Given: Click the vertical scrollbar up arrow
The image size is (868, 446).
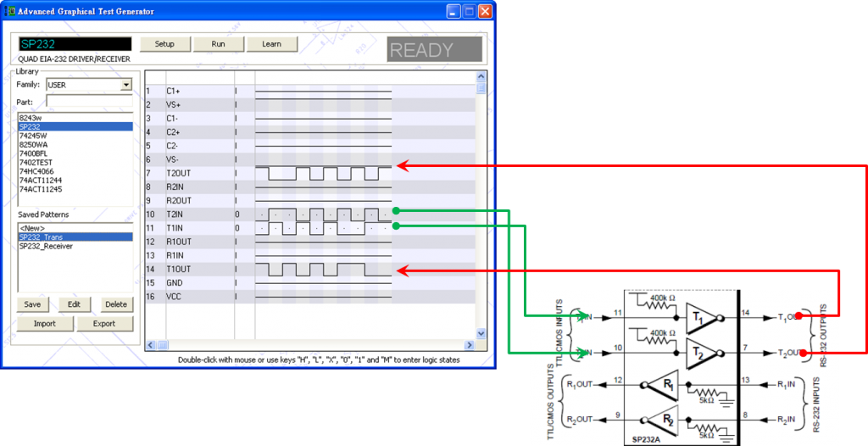Looking at the screenshot, I should click(481, 76).
